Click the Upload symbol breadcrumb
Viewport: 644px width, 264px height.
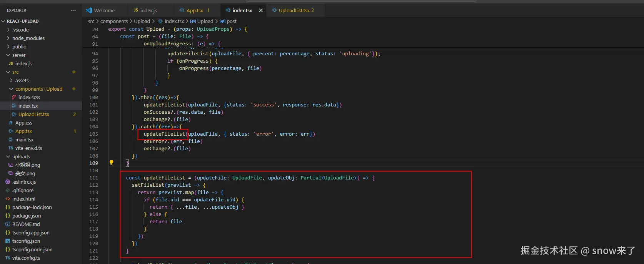click(202, 21)
